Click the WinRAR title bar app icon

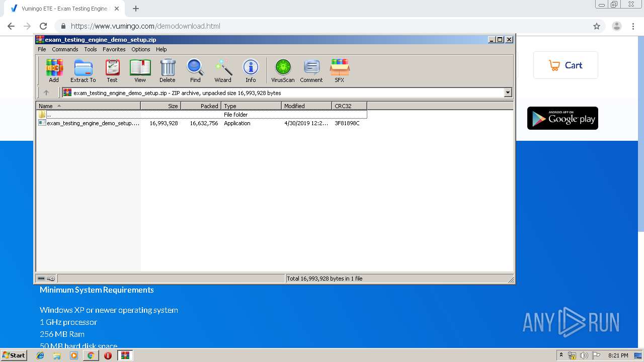[40, 40]
